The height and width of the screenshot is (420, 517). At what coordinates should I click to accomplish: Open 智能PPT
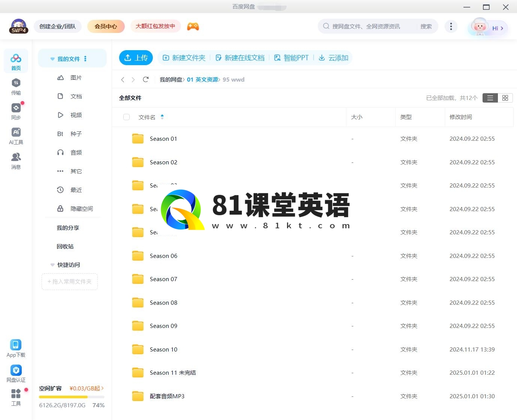tap(291, 58)
